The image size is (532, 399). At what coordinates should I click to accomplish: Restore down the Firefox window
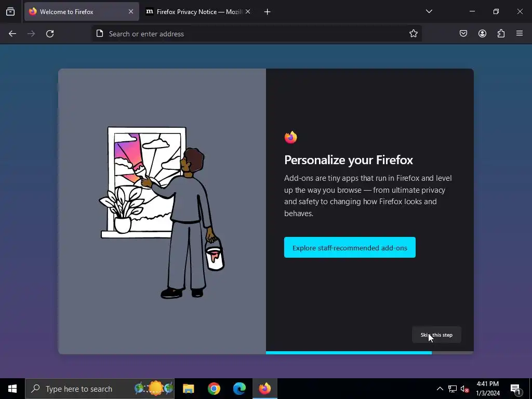coord(496,11)
